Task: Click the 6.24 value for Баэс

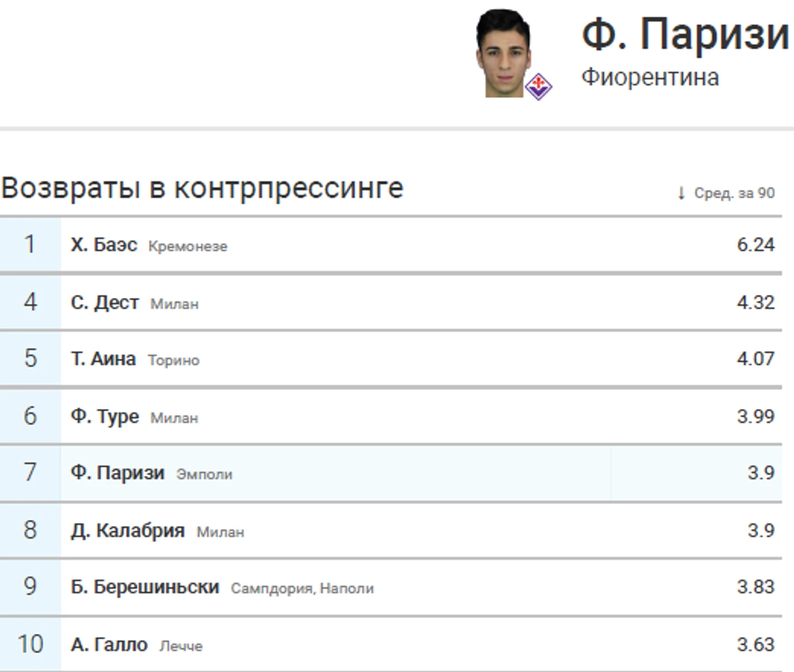Action: [x=755, y=245]
